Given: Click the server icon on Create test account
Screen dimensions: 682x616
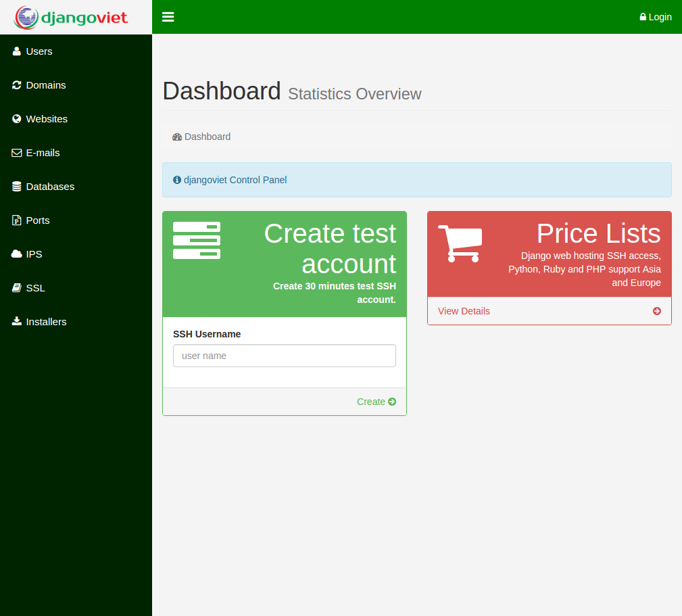Looking at the screenshot, I should point(197,240).
